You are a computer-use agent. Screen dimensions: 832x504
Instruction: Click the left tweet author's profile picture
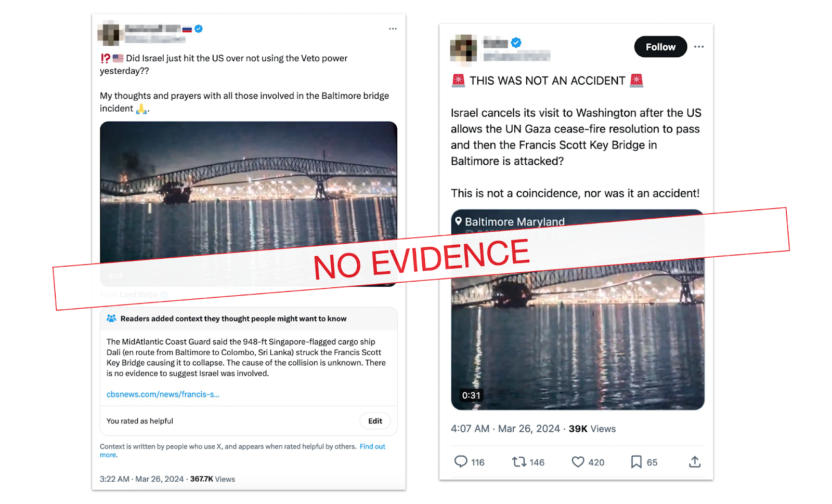110,34
